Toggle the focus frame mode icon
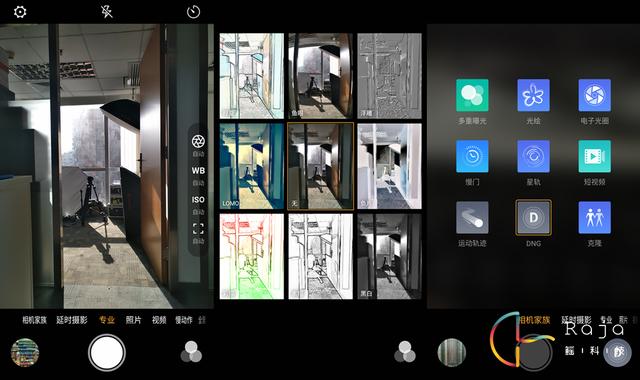The image size is (640, 380). (198, 229)
